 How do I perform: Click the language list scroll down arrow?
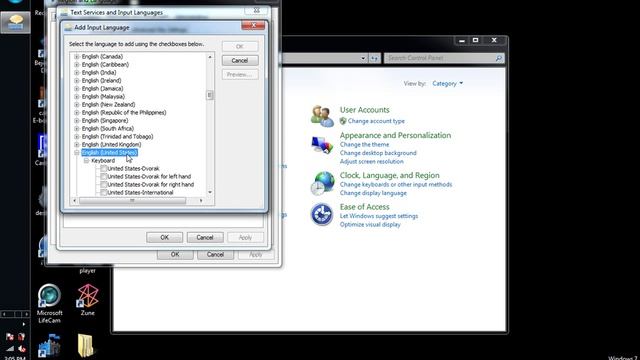point(210,192)
